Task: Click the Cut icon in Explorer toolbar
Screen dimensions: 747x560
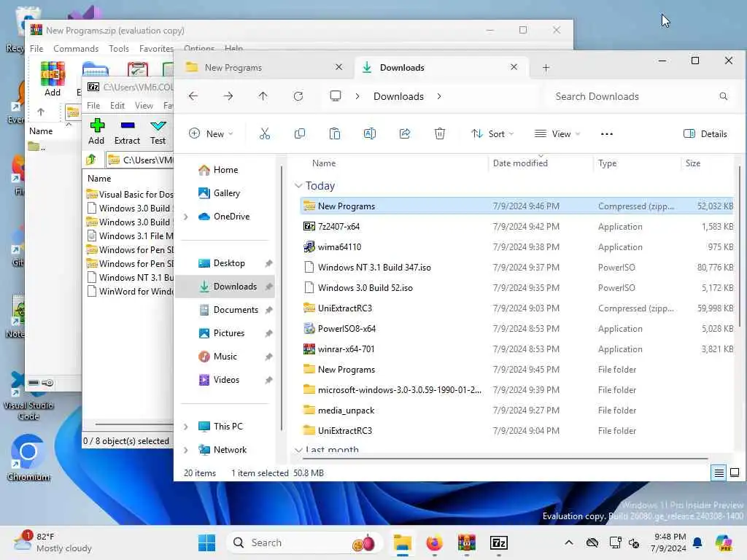Action: point(264,134)
